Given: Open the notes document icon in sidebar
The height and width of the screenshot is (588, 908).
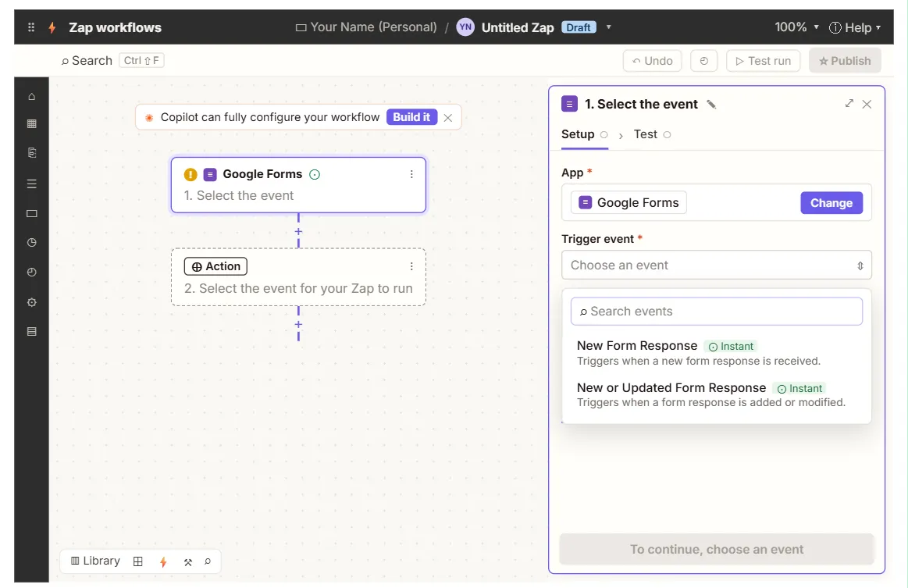Looking at the screenshot, I should (x=32, y=152).
